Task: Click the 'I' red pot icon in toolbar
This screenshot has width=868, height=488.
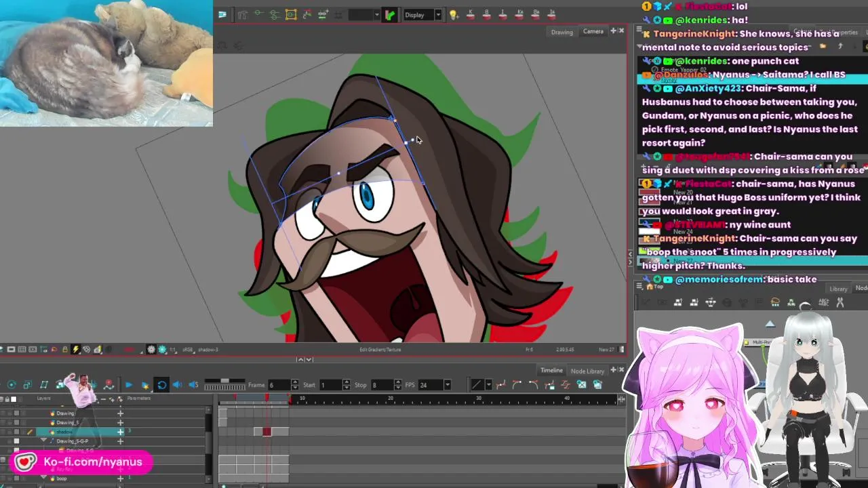Action: 502,15
